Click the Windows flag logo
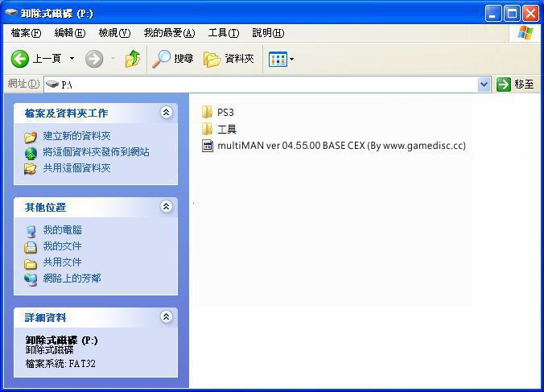Screen dimensions: 544x392 [x=525, y=33]
